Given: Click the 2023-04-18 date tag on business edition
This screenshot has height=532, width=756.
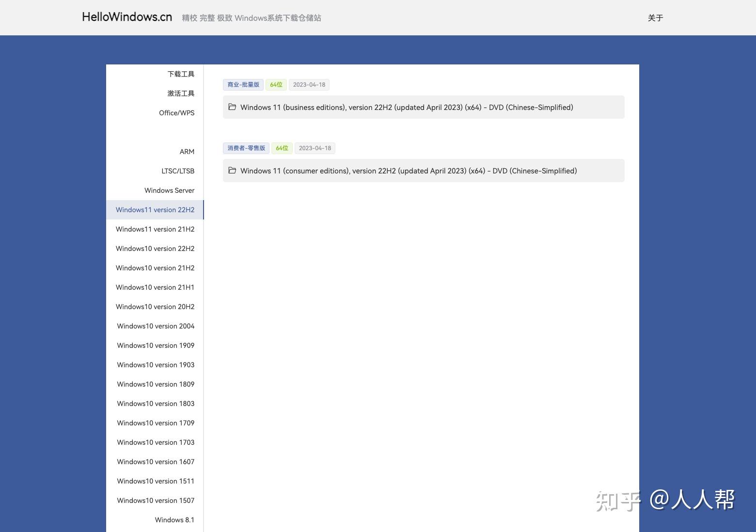Looking at the screenshot, I should (309, 84).
